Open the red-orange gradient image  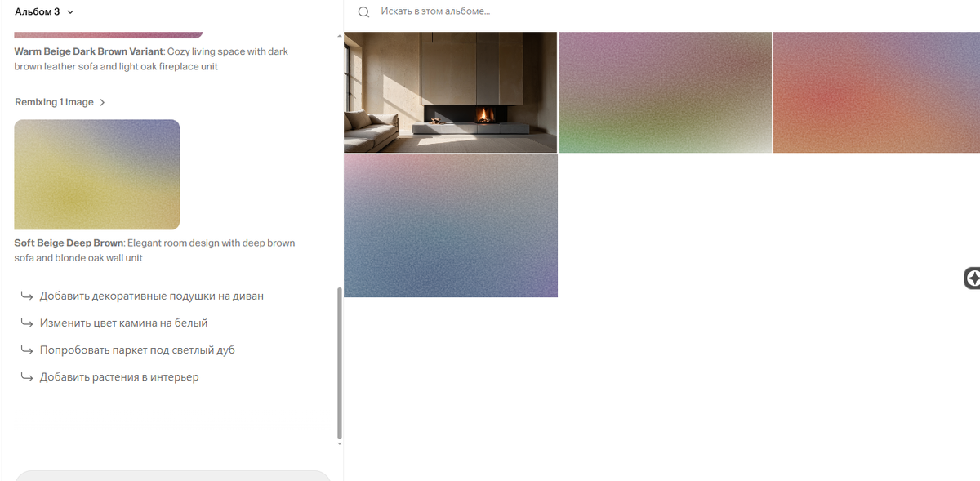pyautogui.click(x=876, y=92)
